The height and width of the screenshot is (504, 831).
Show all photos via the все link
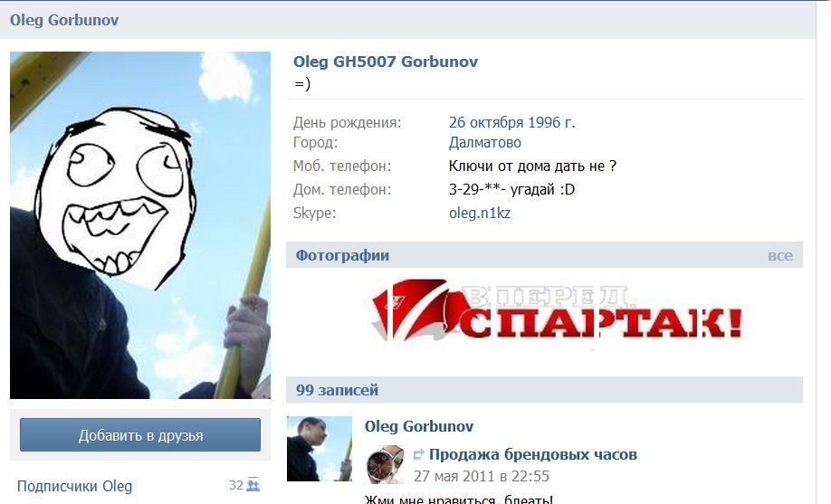tap(780, 255)
